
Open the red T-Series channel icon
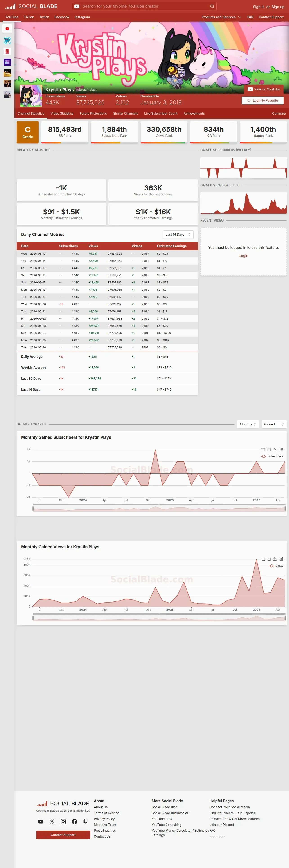coord(7,51)
